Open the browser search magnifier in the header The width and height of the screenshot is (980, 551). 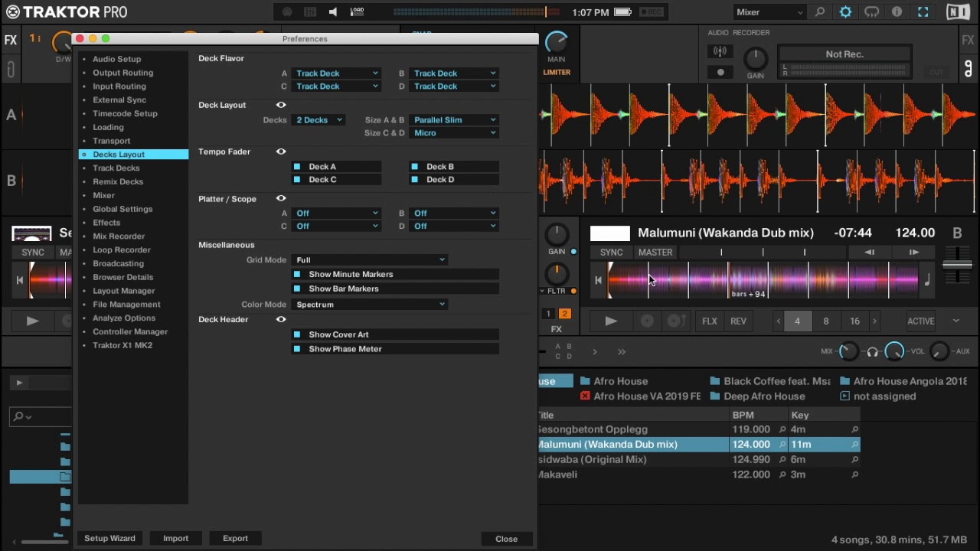820,12
